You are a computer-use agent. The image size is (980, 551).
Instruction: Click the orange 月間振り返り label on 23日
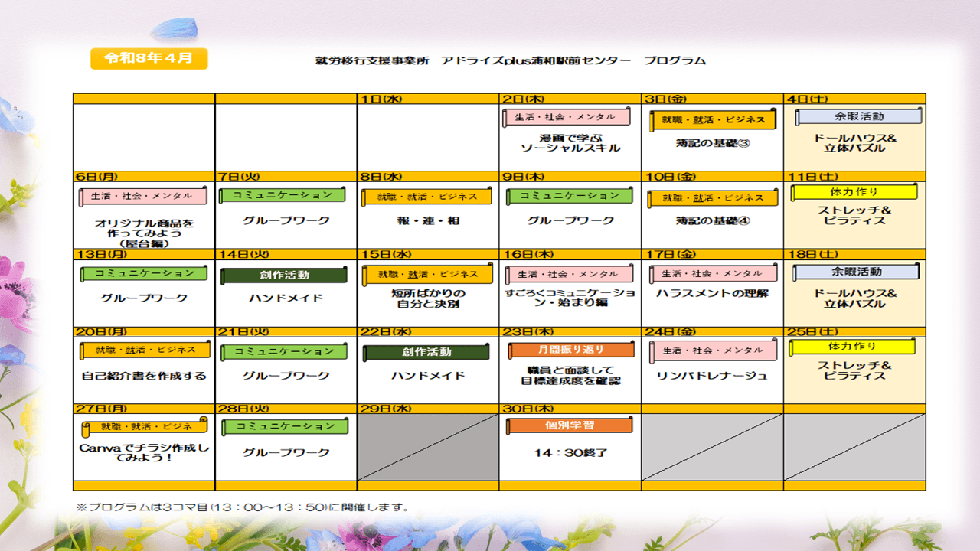click(x=571, y=350)
